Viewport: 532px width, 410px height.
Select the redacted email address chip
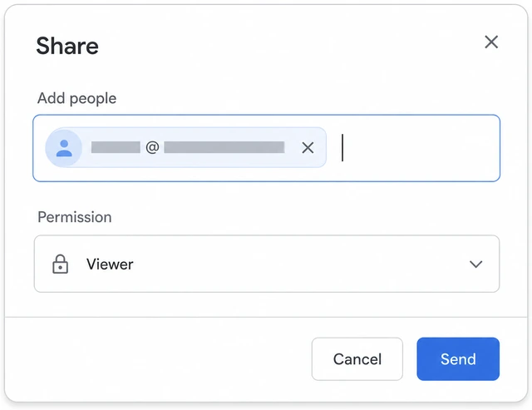[x=186, y=148]
